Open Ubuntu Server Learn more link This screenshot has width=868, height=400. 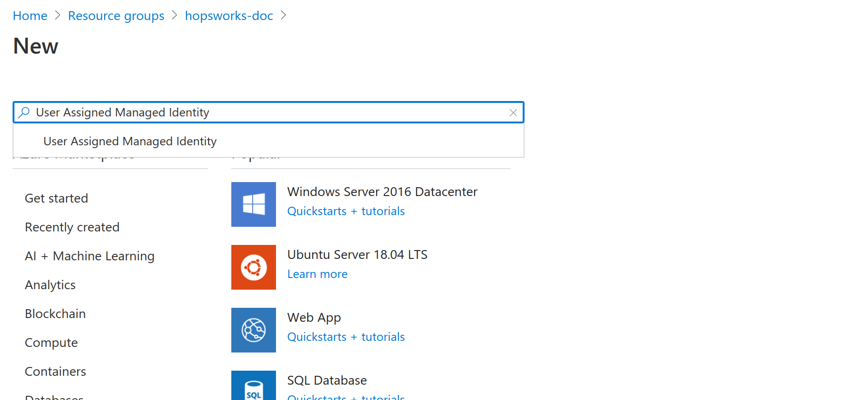pyautogui.click(x=317, y=274)
